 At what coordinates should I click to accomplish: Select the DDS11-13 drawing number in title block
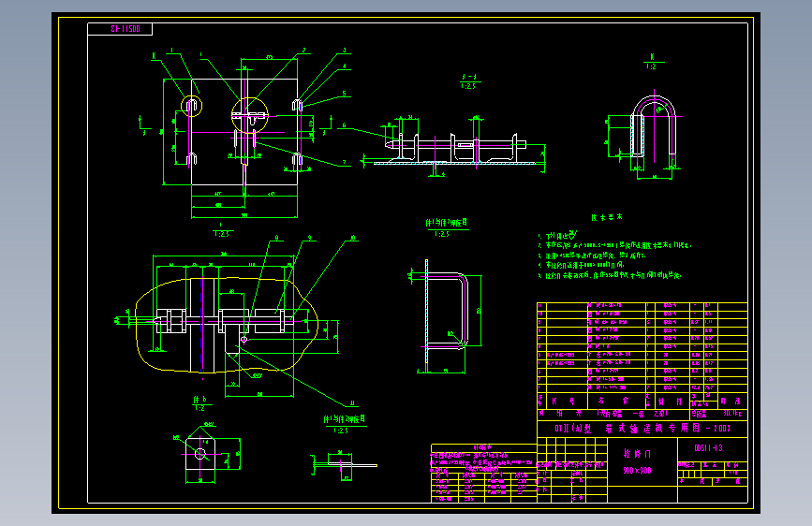click(x=708, y=448)
